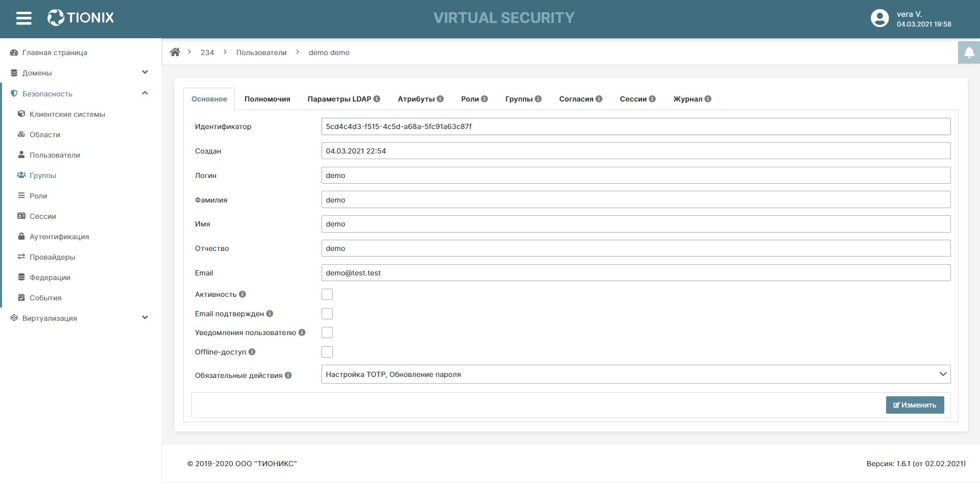Open the Согласия tab
This screenshot has height=483, width=980.
point(580,99)
